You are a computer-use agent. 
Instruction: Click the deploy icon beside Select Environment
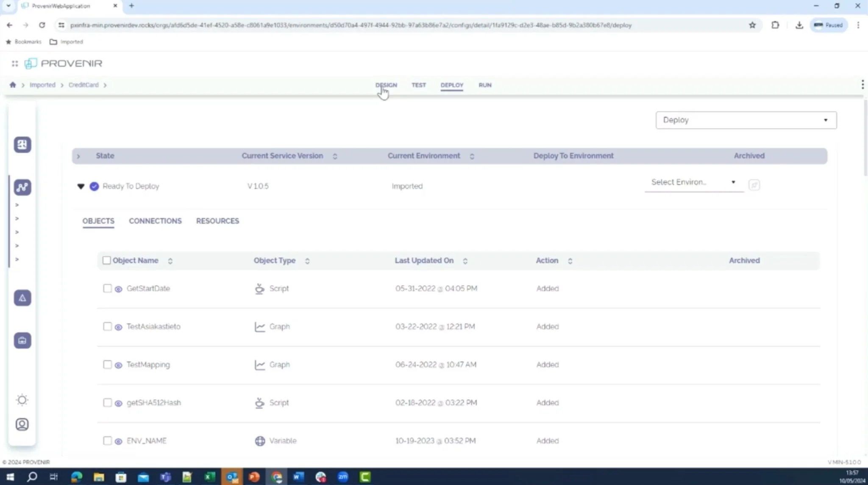point(754,185)
